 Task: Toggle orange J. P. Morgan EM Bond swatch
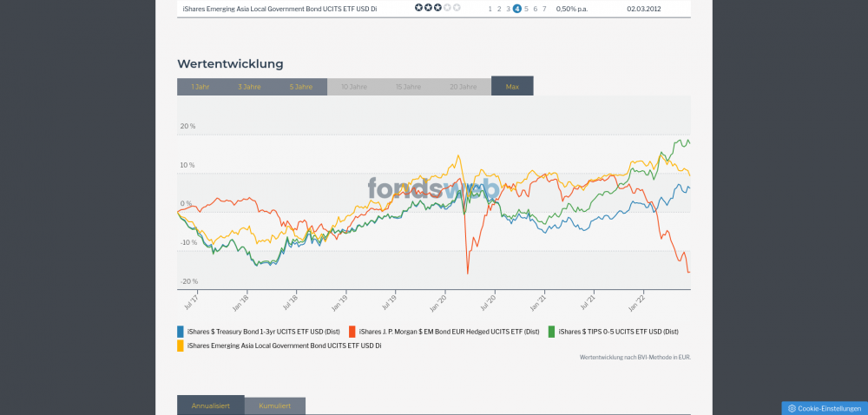[352, 332]
